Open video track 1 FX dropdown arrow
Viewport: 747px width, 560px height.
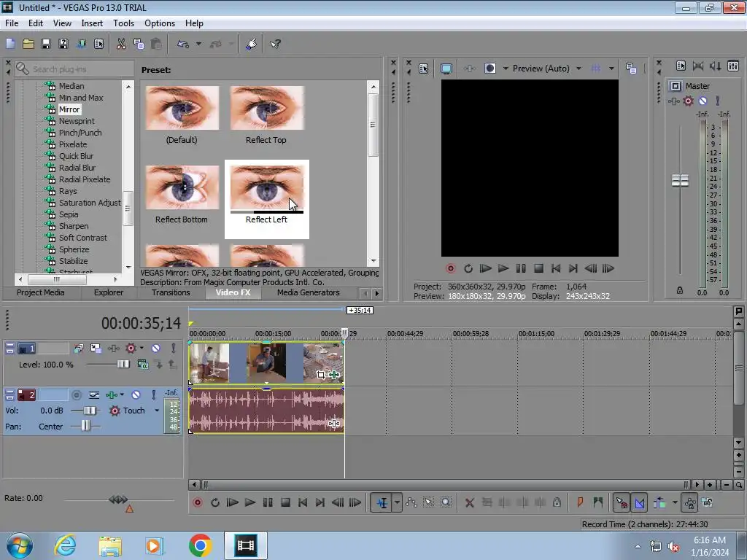click(142, 348)
